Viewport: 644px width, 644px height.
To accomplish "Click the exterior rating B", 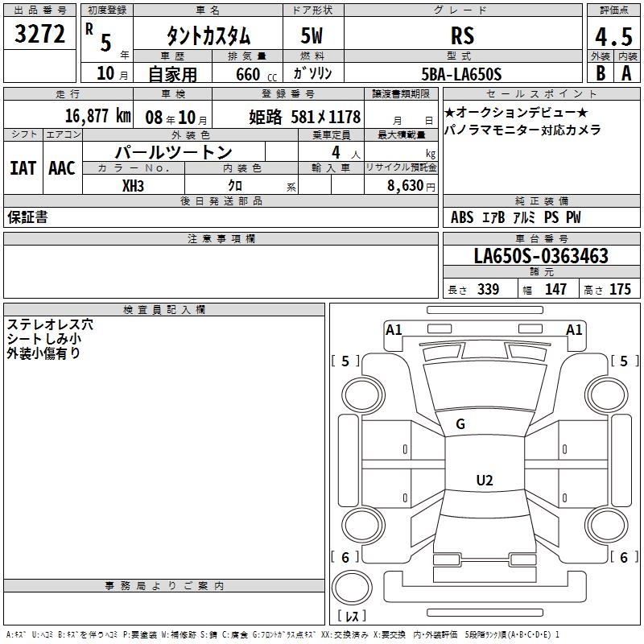I will coord(601,73).
